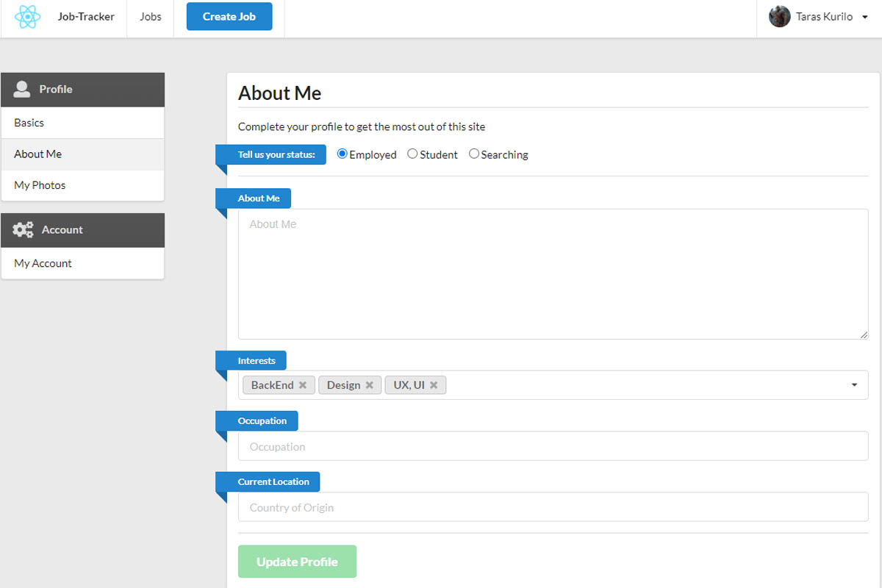Click the Profile person icon in the sidebar
The width and height of the screenshot is (882, 588).
click(x=21, y=89)
